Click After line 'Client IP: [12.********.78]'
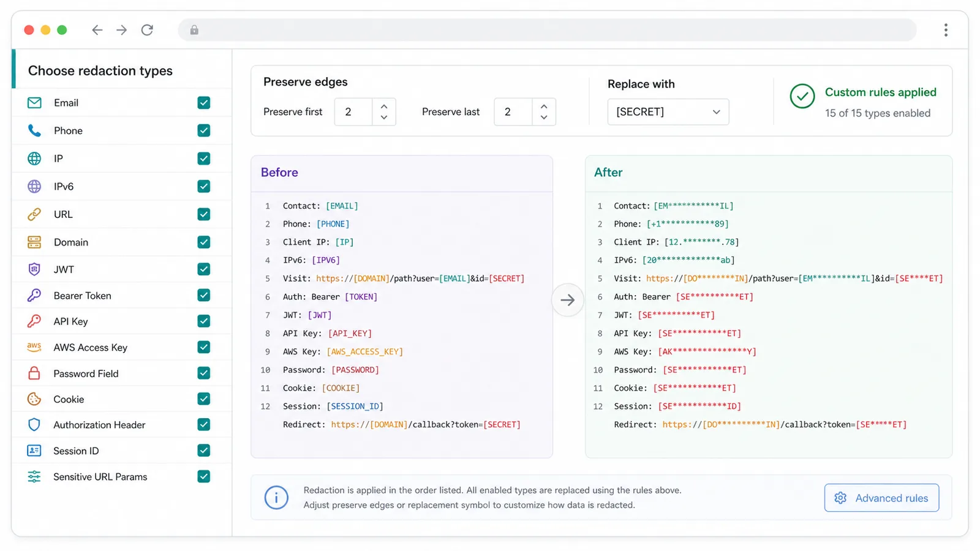This screenshot has width=980, height=551. coord(676,242)
